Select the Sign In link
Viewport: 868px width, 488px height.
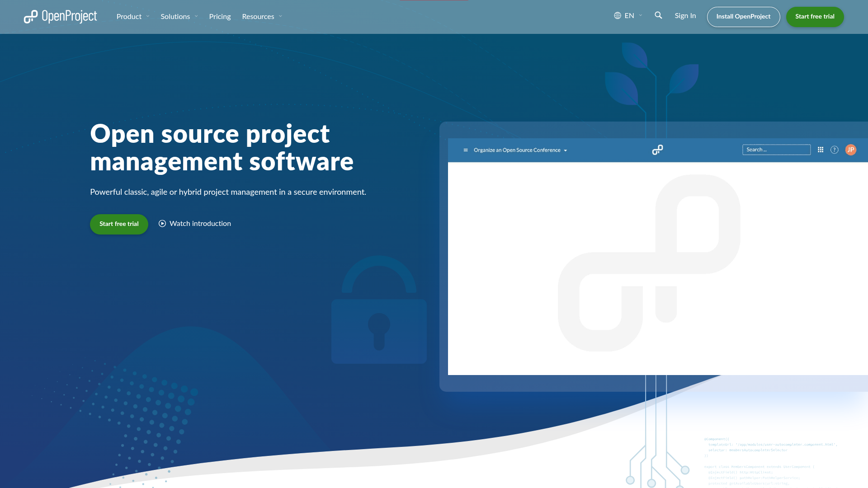685,15
